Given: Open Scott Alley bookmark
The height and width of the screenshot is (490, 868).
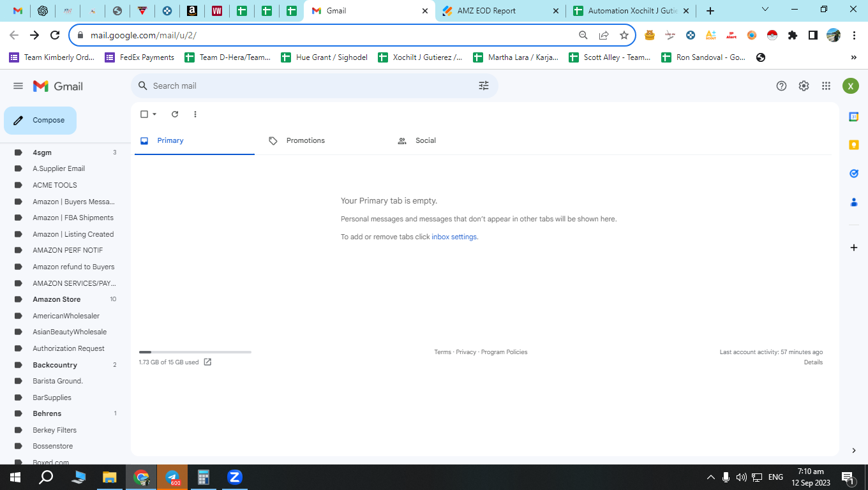Looking at the screenshot, I should click(x=610, y=57).
